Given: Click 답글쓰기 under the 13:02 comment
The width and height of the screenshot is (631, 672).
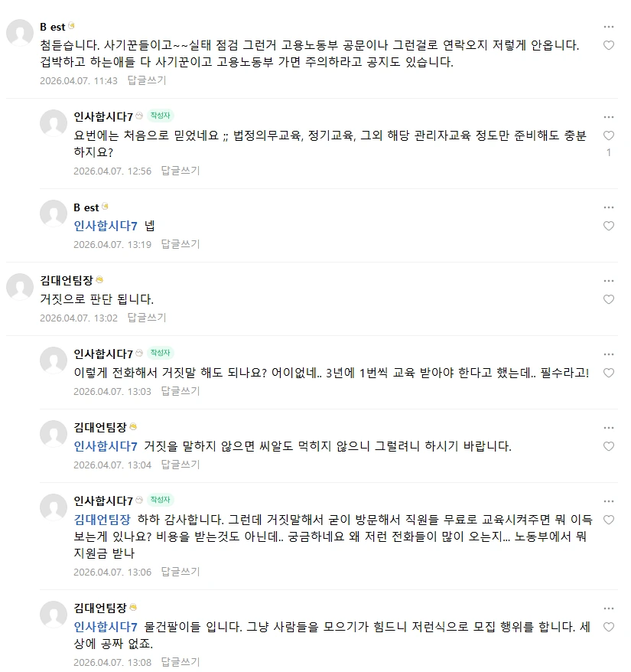Looking at the screenshot, I should point(147,318).
